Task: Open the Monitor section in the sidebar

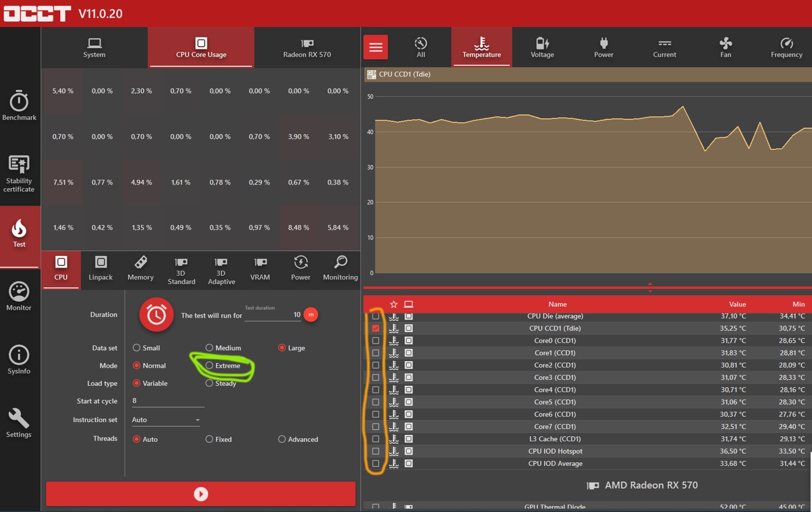Action: [x=19, y=297]
